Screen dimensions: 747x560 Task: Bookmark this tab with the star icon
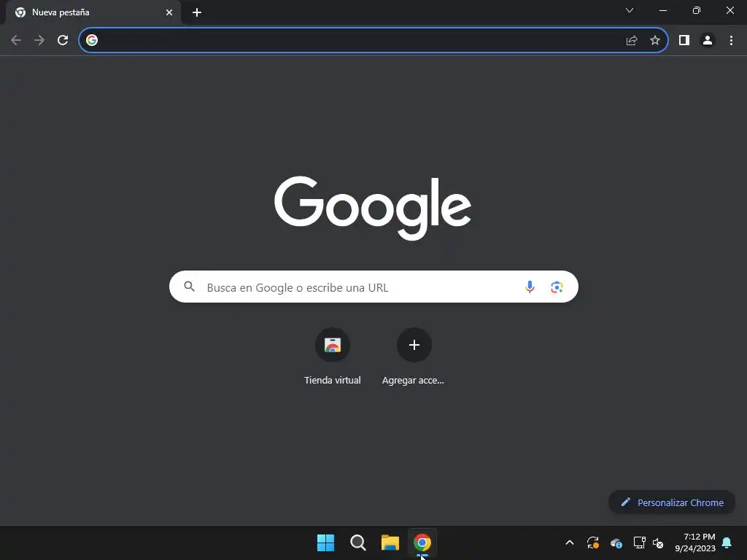pyautogui.click(x=655, y=41)
